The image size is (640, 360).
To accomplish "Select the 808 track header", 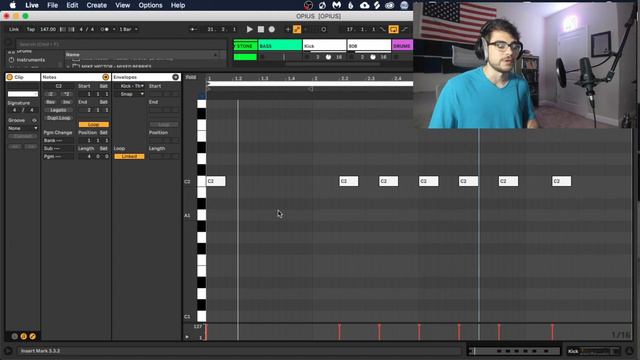I will [x=369, y=46].
